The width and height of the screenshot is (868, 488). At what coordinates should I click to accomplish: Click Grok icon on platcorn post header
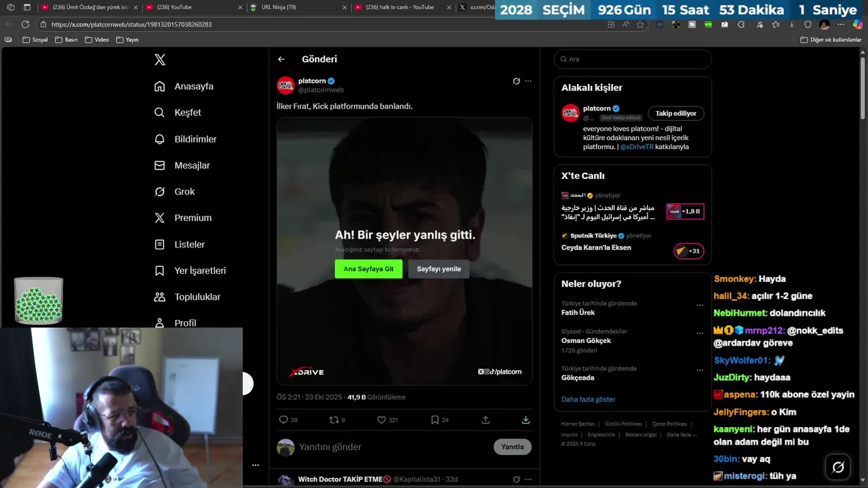click(x=516, y=81)
